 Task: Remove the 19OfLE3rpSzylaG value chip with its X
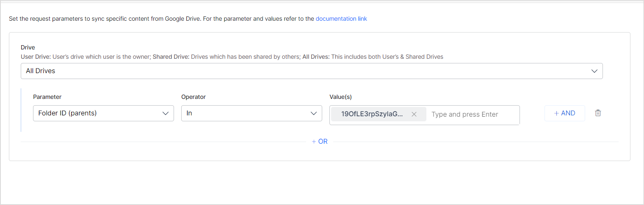(414, 114)
